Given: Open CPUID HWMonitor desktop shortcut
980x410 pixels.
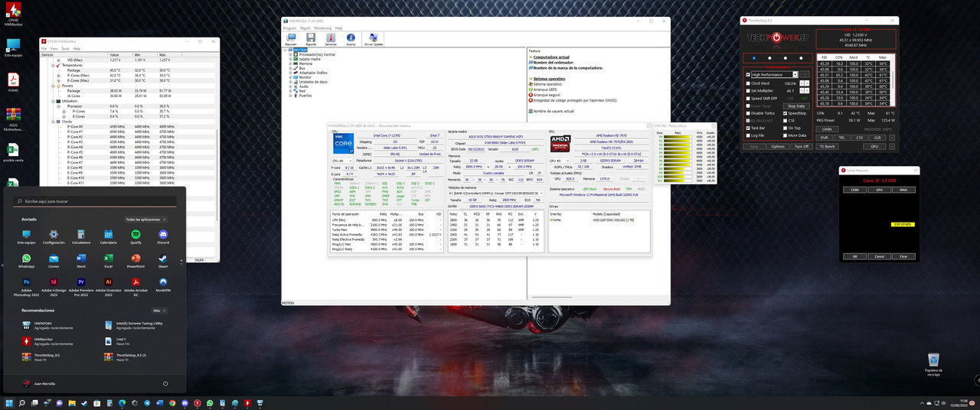Looking at the screenshot, I should coord(13,15).
